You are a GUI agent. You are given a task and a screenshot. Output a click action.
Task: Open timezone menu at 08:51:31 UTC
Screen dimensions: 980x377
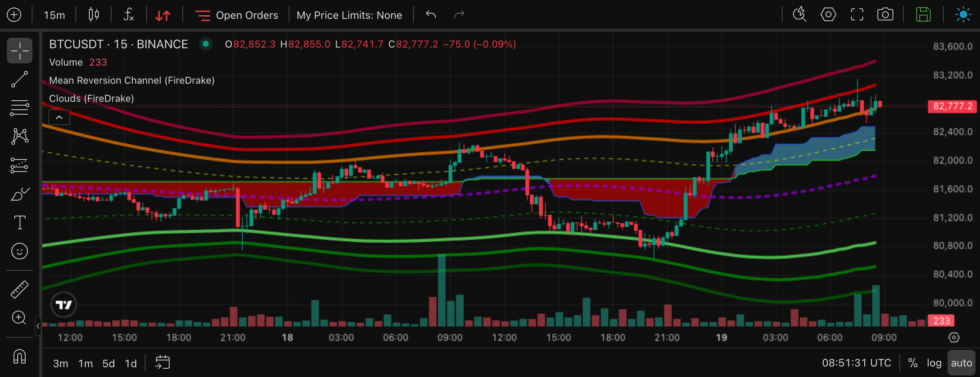(x=856, y=363)
